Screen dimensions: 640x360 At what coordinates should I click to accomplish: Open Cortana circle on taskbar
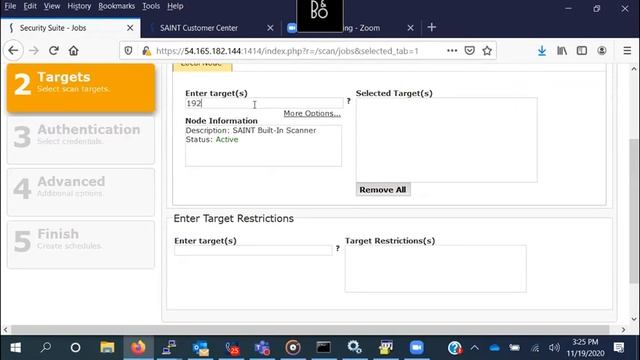pos(76,347)
